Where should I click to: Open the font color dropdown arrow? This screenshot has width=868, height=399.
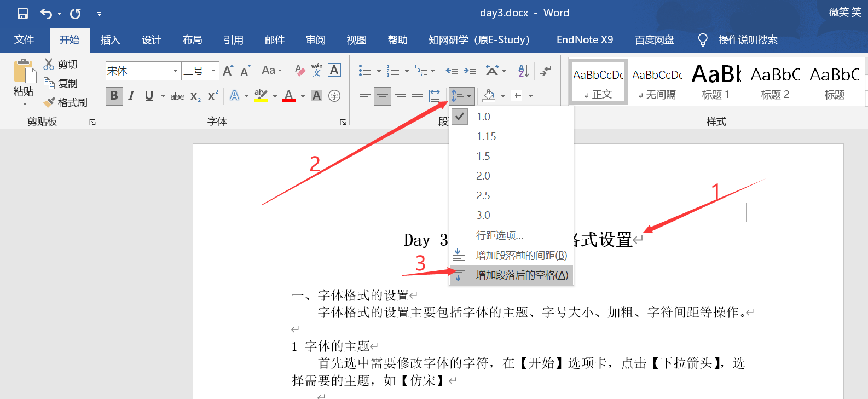[x=303, y=96]
